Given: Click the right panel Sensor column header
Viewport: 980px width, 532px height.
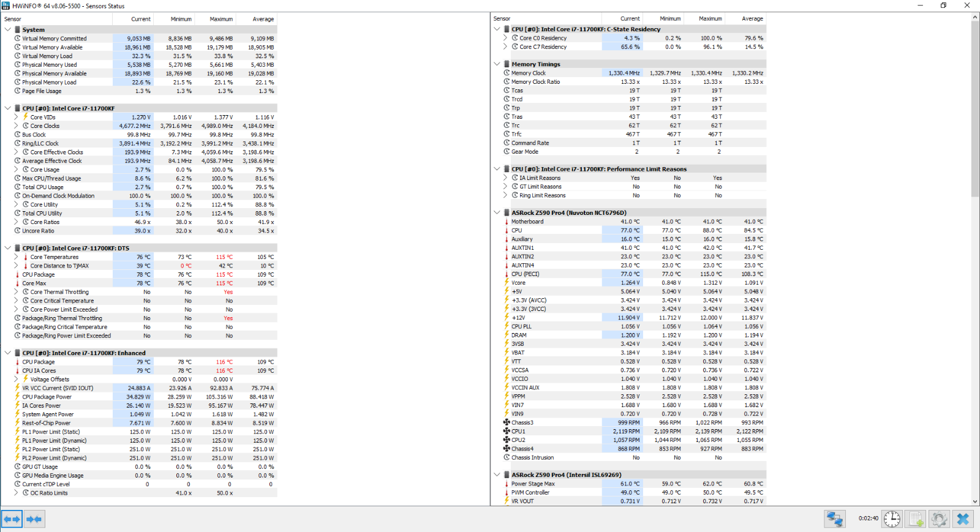Looking at the screenshot, I should (546, 18).
